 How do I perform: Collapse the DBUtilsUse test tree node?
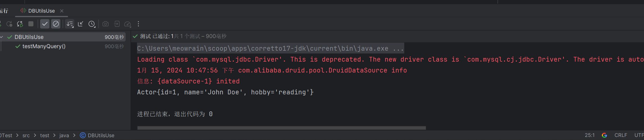point(2,37)
